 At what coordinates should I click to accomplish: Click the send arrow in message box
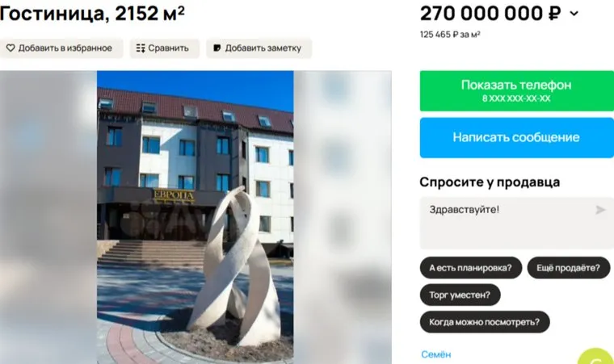pyautogui.click(x=600, y=210)
